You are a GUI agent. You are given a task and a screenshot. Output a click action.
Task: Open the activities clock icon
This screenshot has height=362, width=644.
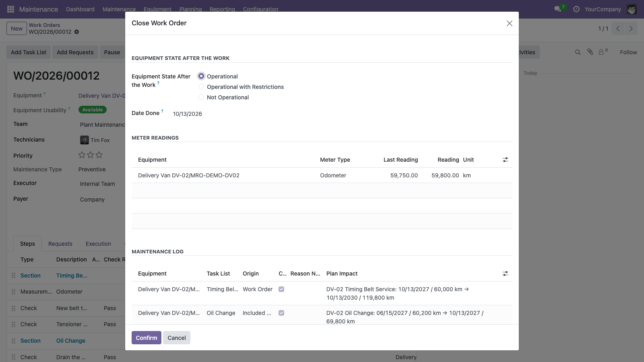click(576, 9)
